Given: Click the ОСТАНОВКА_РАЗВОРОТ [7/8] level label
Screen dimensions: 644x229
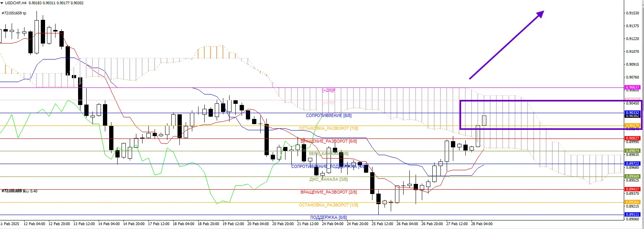Looking at the screenshot, I should click(x=329, y=128).
